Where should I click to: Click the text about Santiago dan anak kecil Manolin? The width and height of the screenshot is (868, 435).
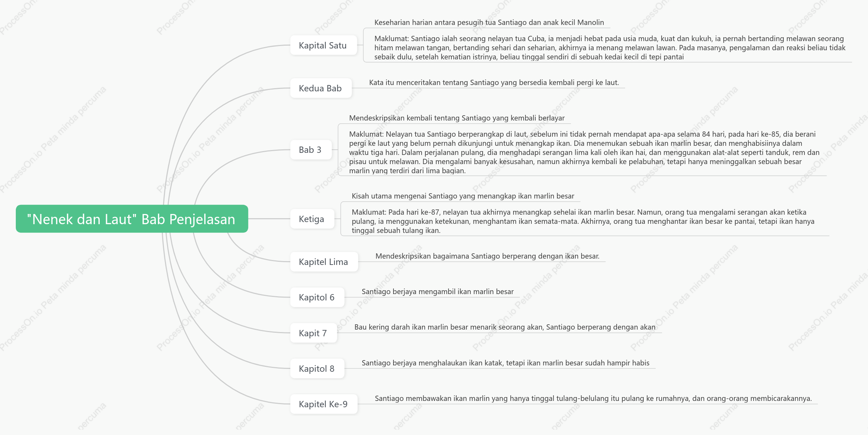coord(489,22)
